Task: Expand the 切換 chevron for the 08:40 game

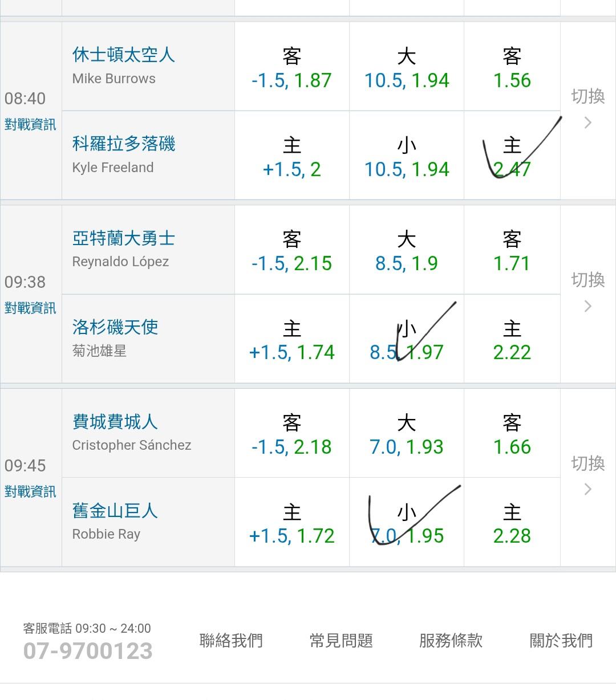Action: 587,110
